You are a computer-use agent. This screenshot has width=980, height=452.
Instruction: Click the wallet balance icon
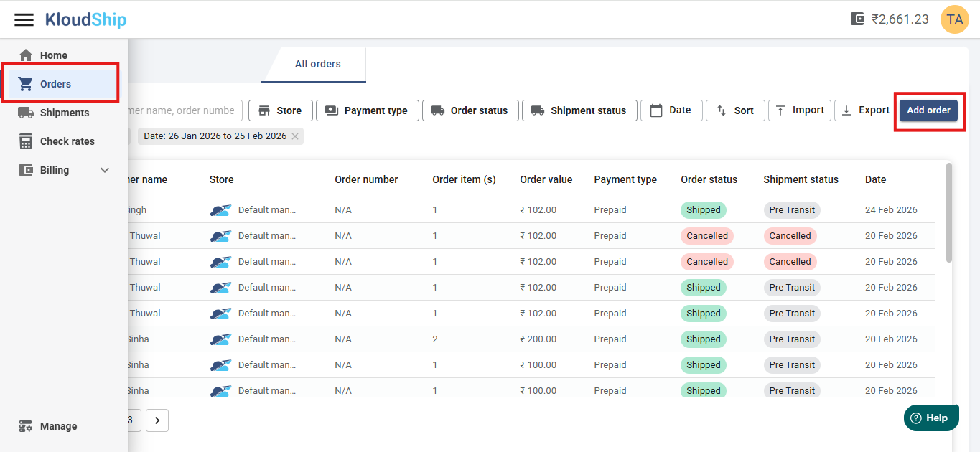click(x=857, y=19)
